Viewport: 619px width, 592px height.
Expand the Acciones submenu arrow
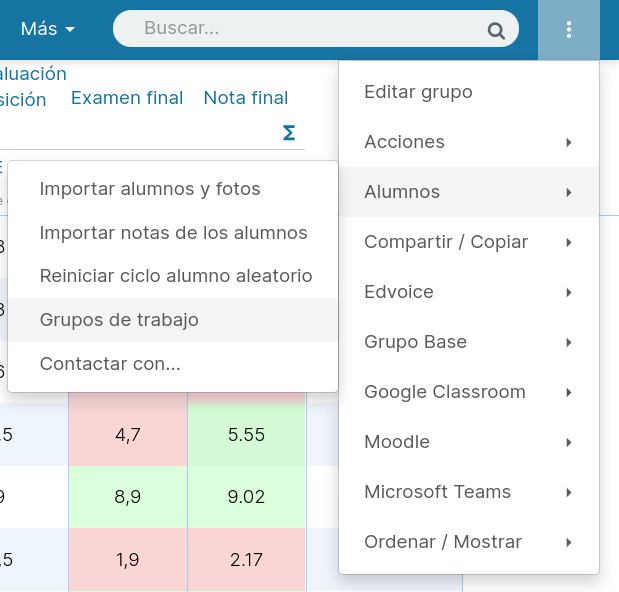[568, 142]
